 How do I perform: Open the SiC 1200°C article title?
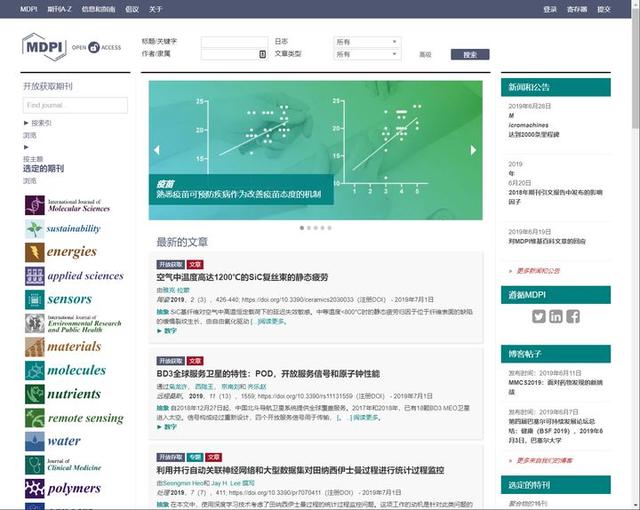[242, 277]
